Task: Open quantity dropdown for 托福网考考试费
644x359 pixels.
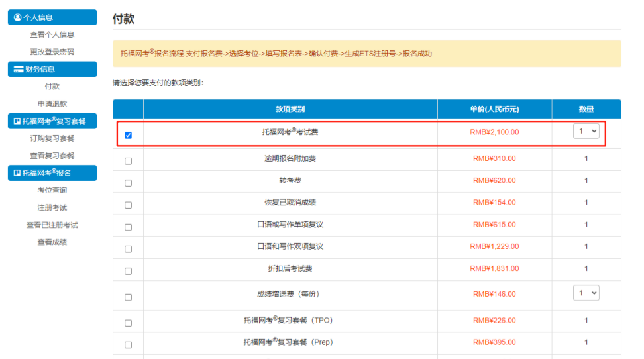Action: tap(586, 132)
